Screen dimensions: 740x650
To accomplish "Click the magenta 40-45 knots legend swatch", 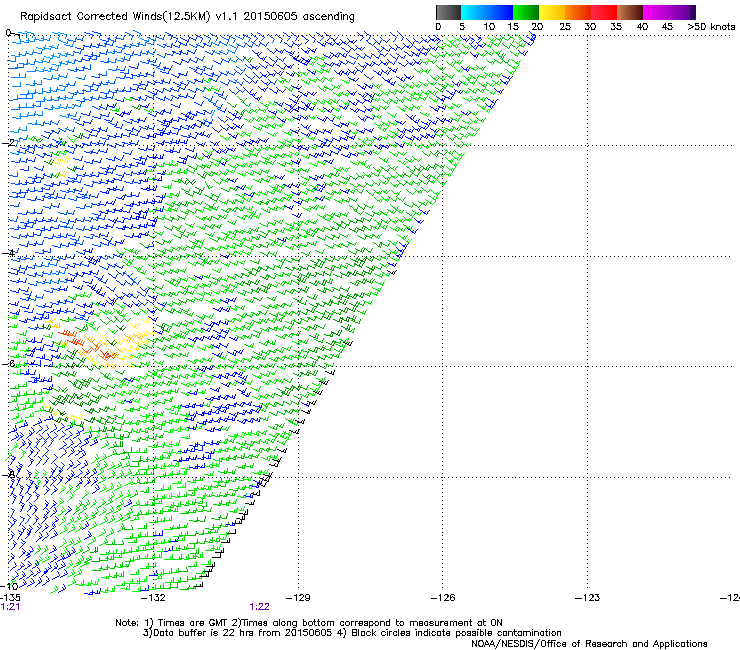I will click(x=656, y=12).
